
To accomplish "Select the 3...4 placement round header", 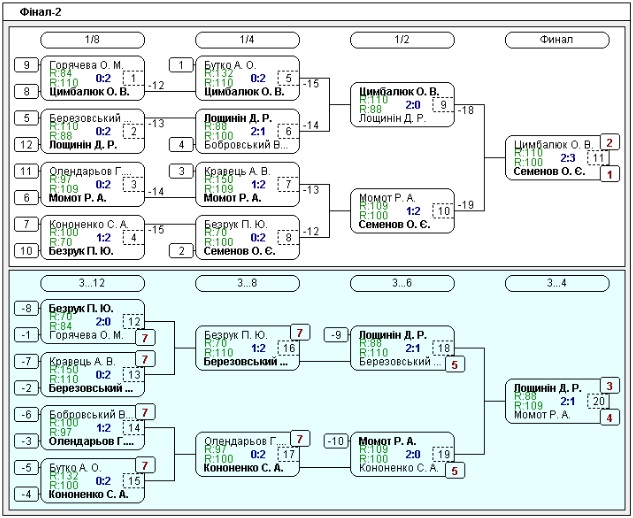I will click(x=557, y=283).
